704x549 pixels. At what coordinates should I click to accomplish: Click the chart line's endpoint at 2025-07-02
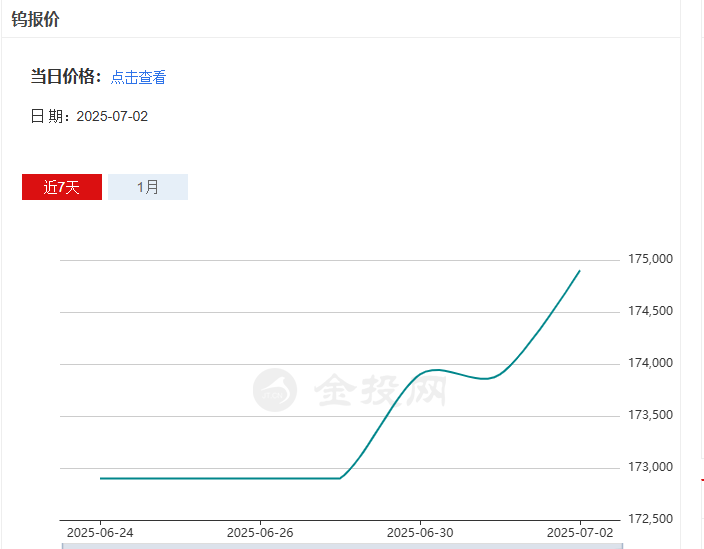[580, 271]
